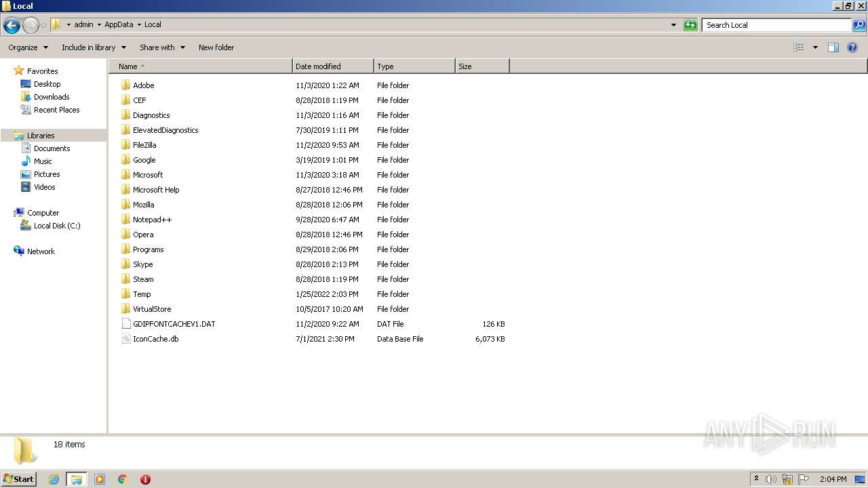Open the Pictures library
868x488 pixels.
coord(47,174)
